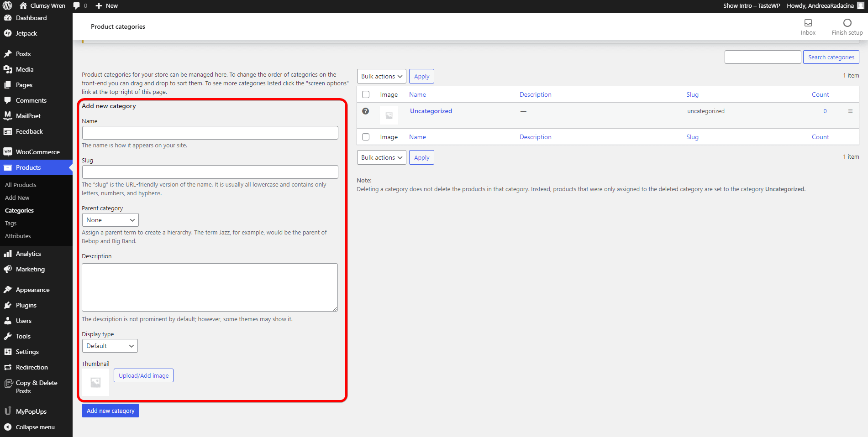Open Tags in the Products submenu
The height and width of the screenshot is (437, 868).
coord(11,223)
